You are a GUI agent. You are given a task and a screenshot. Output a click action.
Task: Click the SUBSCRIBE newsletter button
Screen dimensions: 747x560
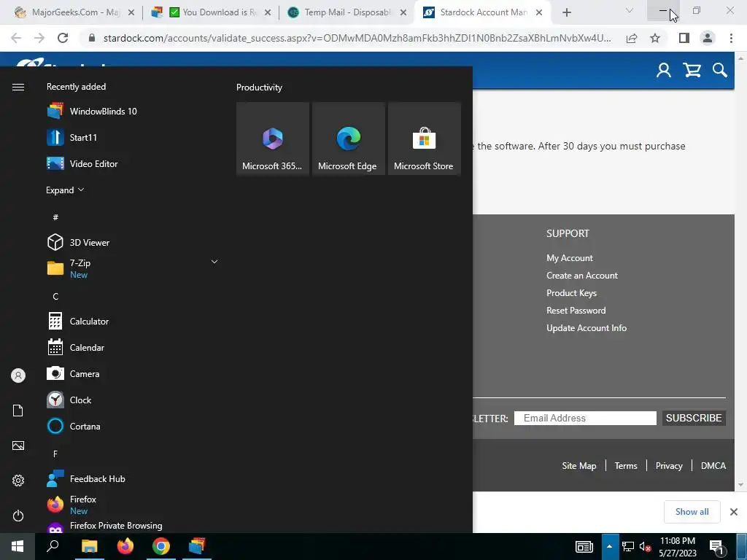tap(694, 418)
